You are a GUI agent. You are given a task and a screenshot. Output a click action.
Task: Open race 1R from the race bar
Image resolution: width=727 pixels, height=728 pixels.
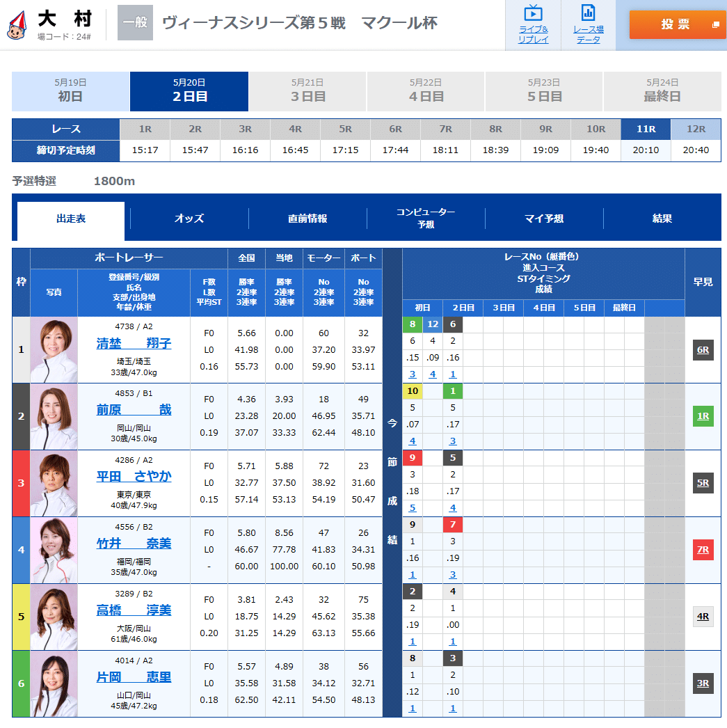(x=145, y=129)
